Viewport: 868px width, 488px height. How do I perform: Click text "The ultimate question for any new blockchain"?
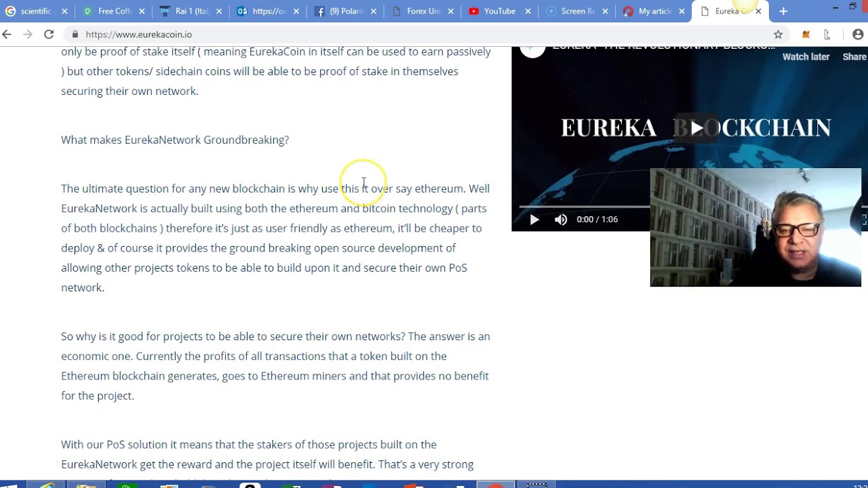pyautogui.click(x=173, y=188)
